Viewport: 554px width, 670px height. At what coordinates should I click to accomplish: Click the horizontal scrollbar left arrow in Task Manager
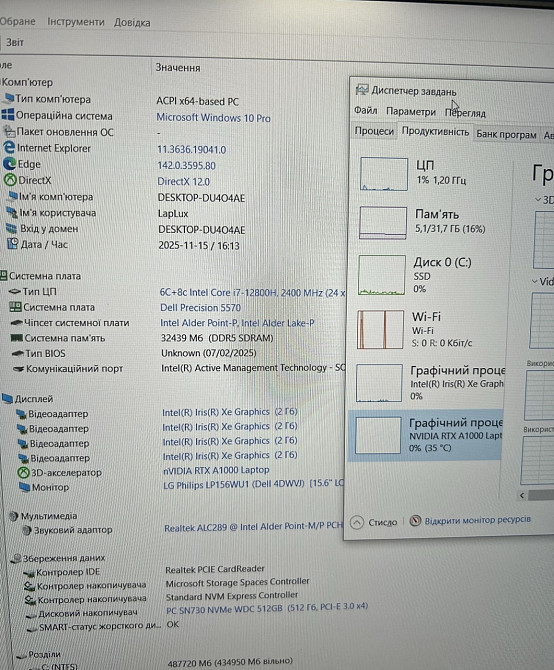pyautogui.click(x=522, y=495)
